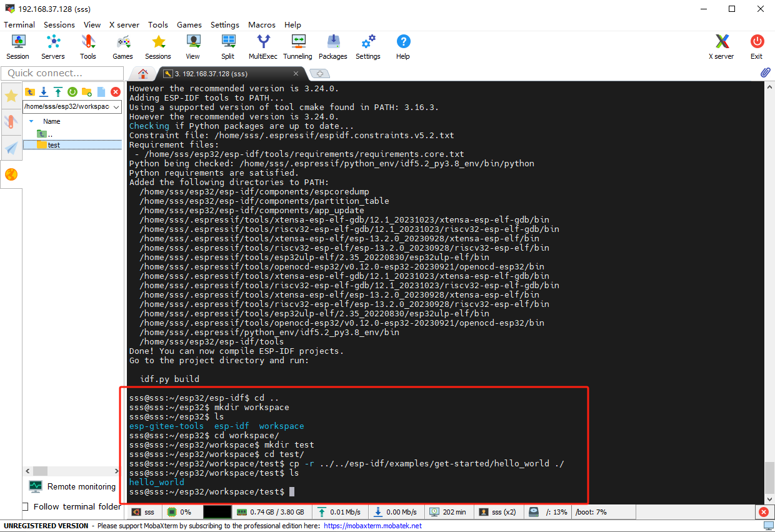Open the View toolbar button
Viewport: 775px width, 532px height.
(193, 48)
